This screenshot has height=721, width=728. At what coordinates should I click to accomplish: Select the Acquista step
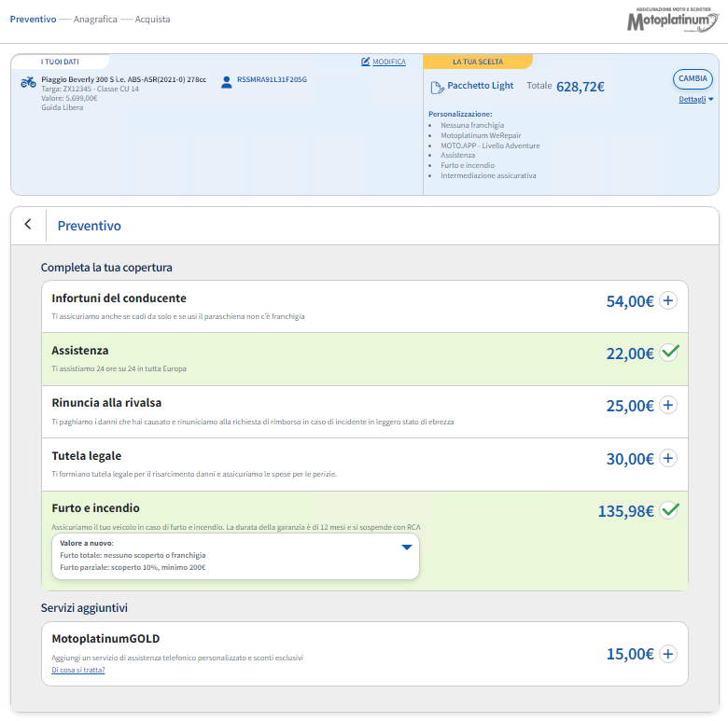152,19
